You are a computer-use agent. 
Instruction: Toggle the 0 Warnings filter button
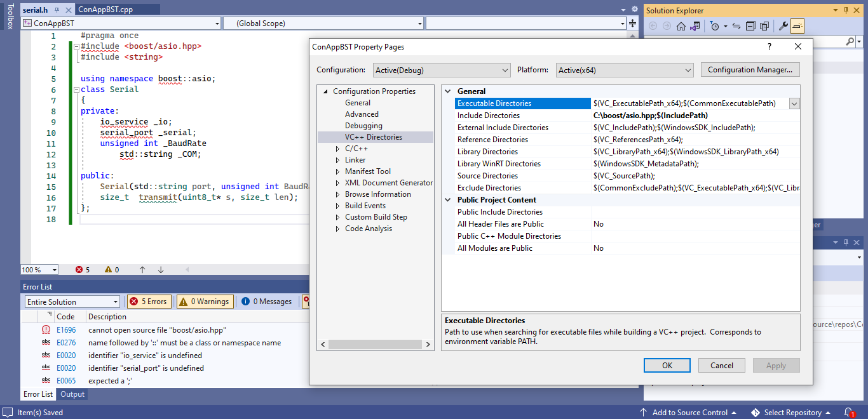tap(205, 302)
